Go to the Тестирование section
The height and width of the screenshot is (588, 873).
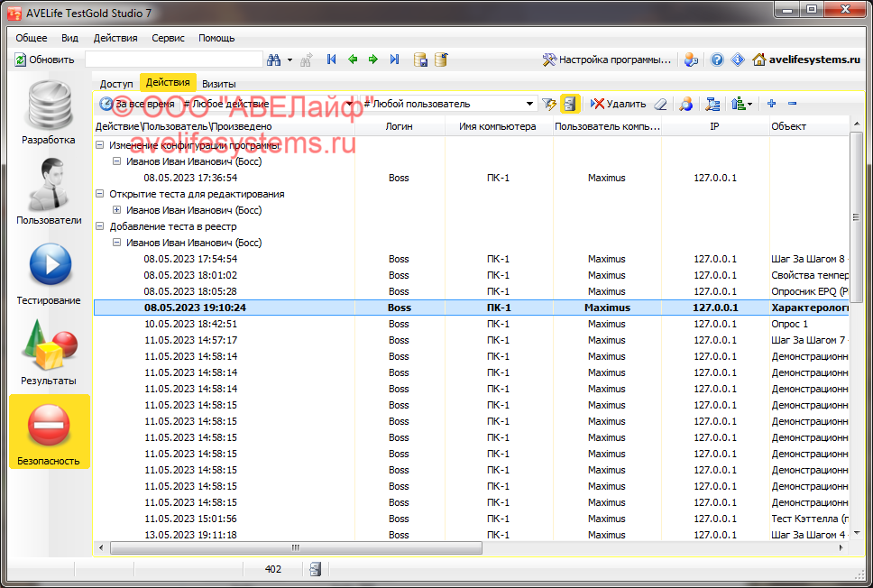pos(49,272)
